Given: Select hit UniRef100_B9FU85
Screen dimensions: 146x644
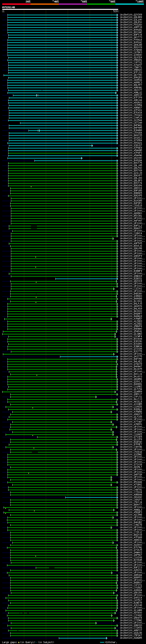Looking at the screenshot, I should click(131, 191).
